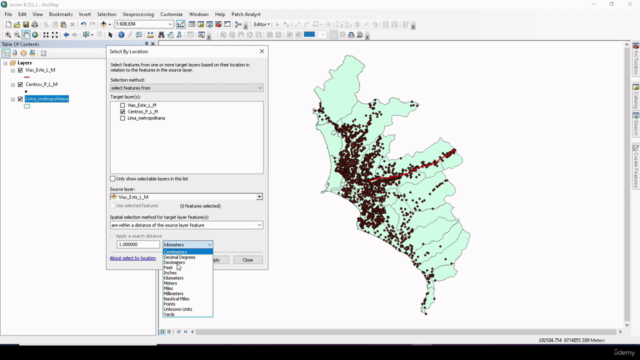Open the Selection menu

click(x=107, y=14)
